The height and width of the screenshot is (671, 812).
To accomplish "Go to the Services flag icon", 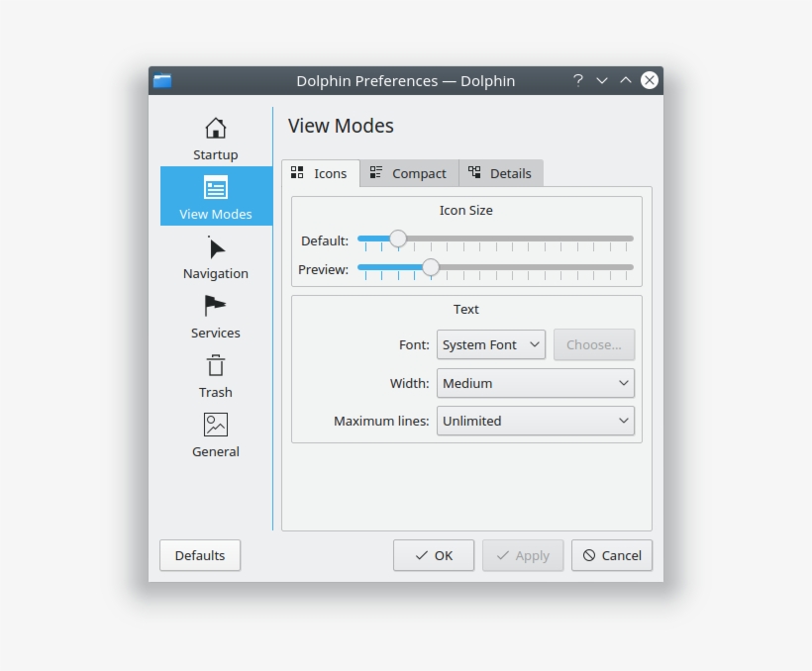I will click(215, 307).
